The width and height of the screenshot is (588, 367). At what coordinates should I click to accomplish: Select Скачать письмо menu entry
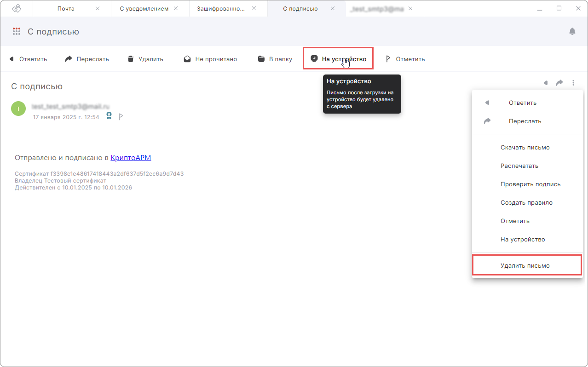point(527,148)
